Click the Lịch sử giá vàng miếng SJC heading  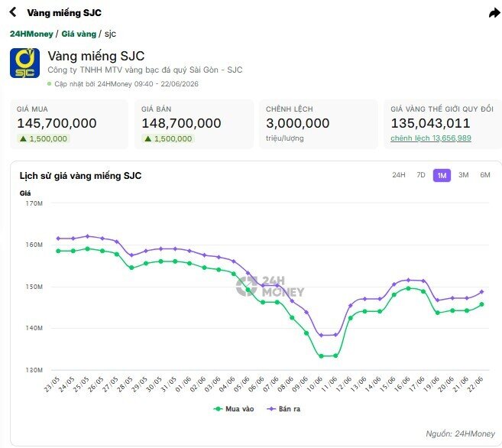[80, 176]
